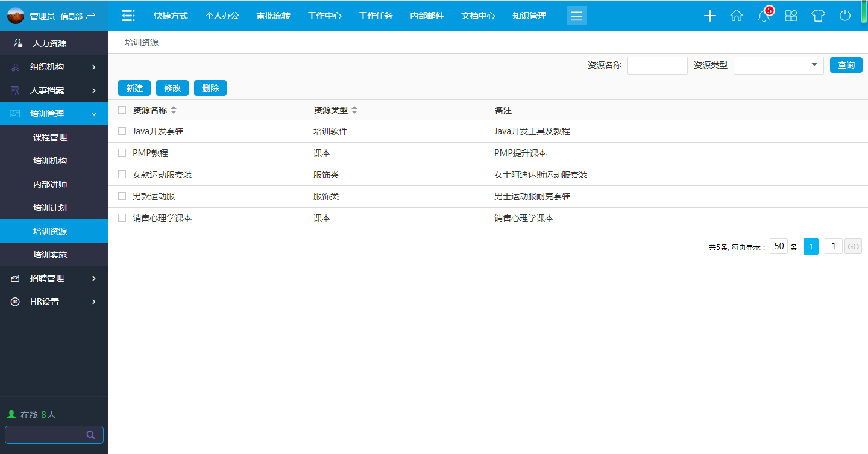Click page 1 pagination button

811,246
